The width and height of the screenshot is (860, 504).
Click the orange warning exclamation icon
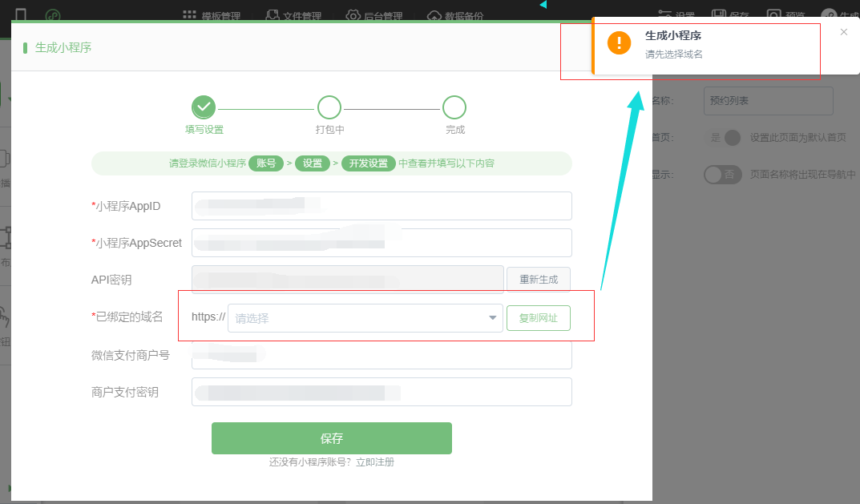pos(619,43)
